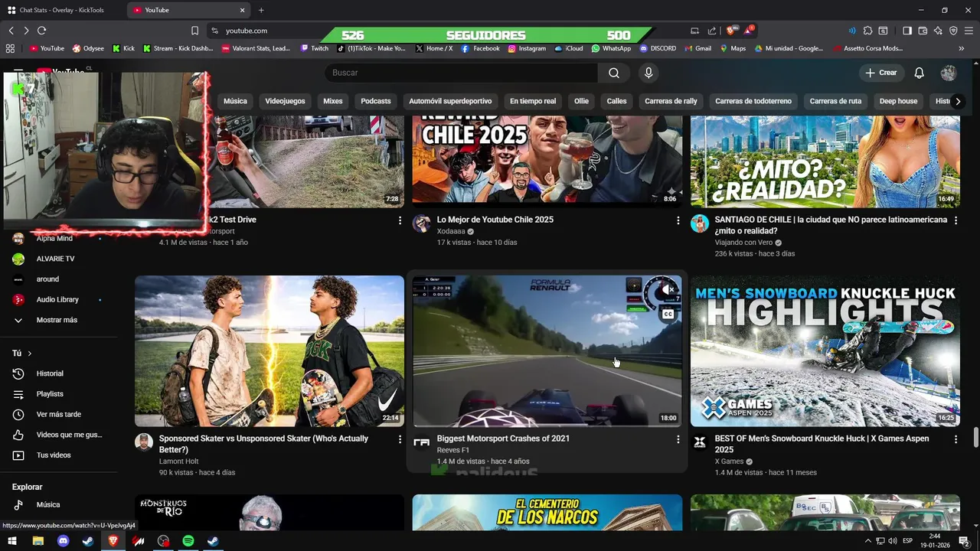
Task: Open browser extensions puzzle icon
Action: coord(867,31)
